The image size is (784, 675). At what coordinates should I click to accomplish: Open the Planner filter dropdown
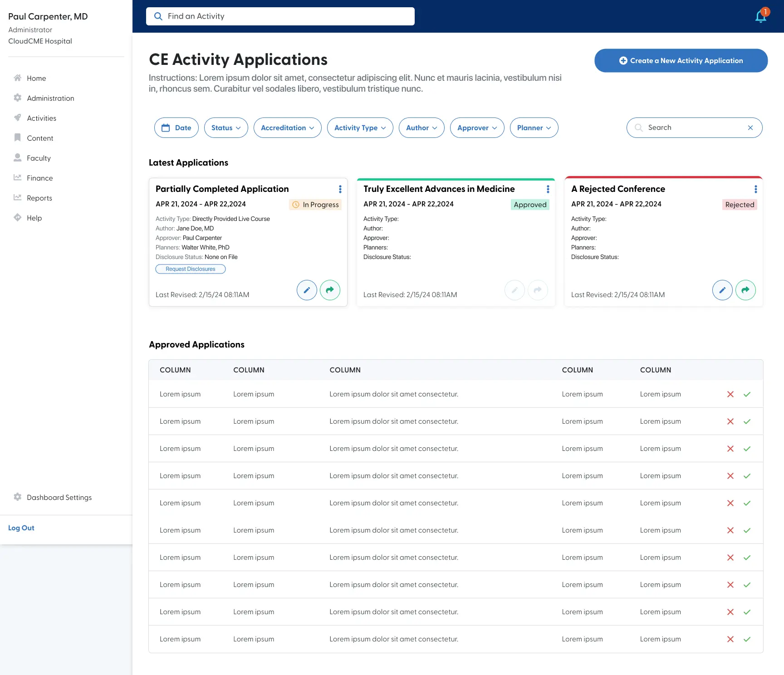[534, 128]
